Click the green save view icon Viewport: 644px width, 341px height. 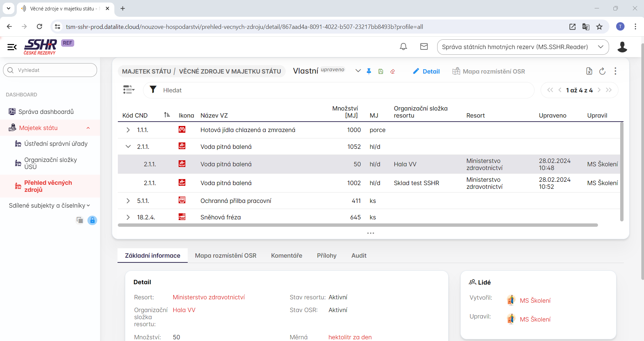pyautogui.click(x=380, y=71)
